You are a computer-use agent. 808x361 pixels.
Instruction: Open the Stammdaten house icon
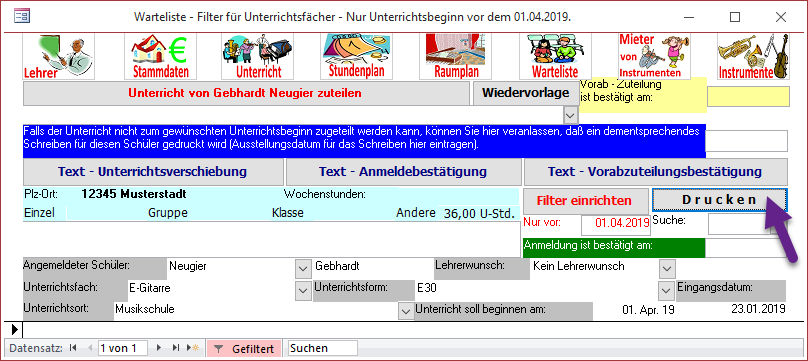click(161, 56)
